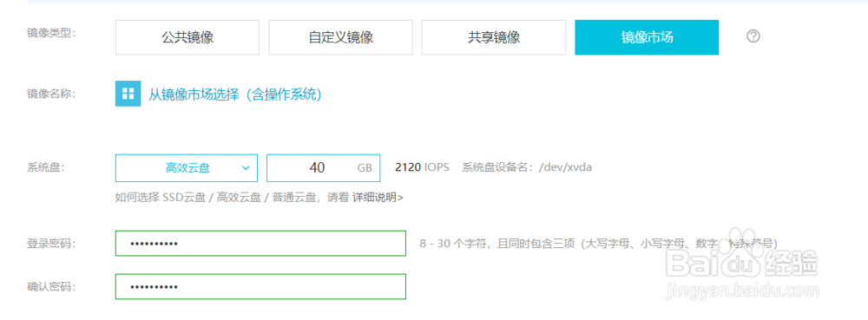
Task: Click the 确认密码 password field
Action: [260, 287]
